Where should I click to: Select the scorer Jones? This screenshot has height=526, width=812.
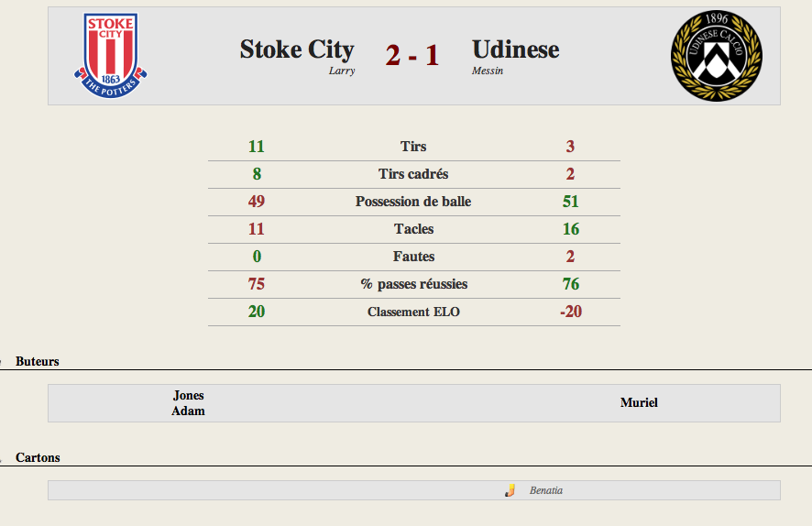point(189,395)
